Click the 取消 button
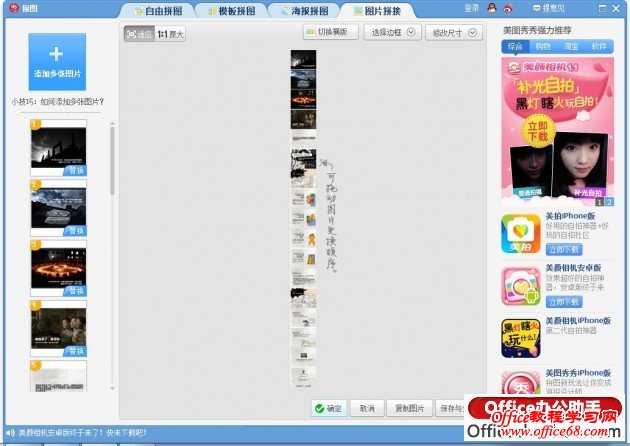This screenshot has width=630, height=446. [x=367, y=408]
